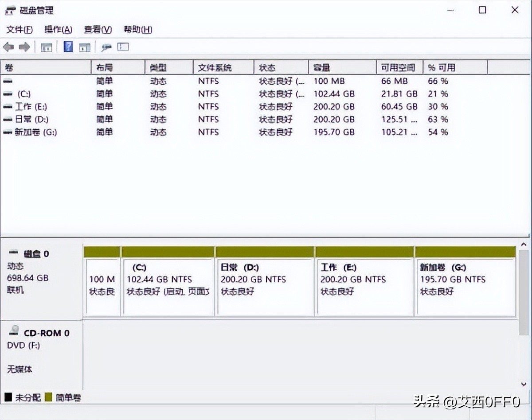The width and height of the screenshot is (532, 420).
Task: Open the 查看(V) menu
Action: click(98, 30)
